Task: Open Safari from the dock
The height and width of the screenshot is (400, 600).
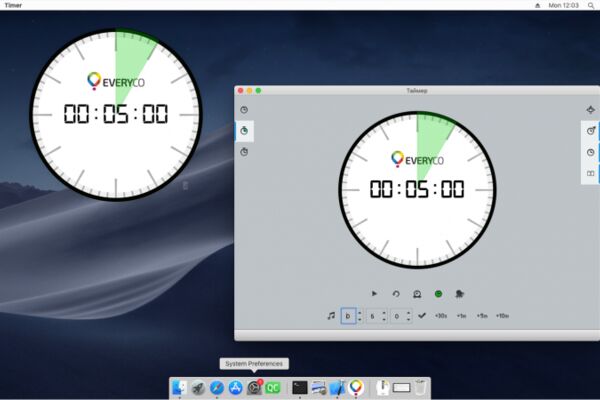Action: (217, 388)
